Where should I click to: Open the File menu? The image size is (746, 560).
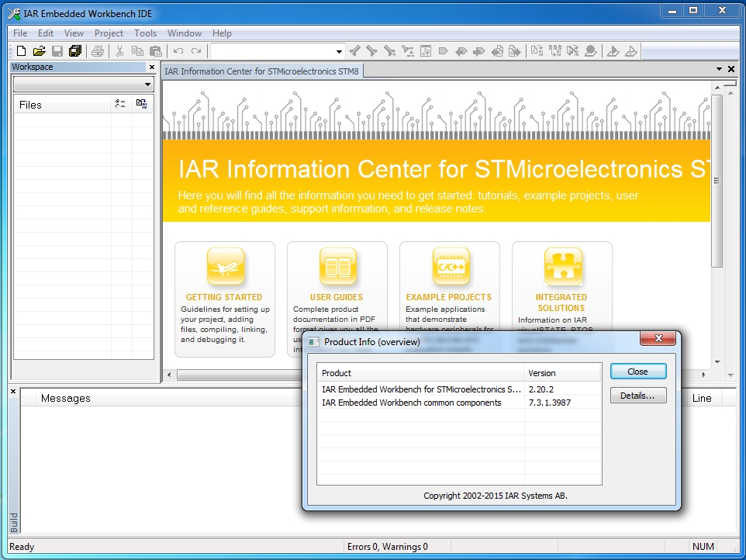(x=20, y=33)
